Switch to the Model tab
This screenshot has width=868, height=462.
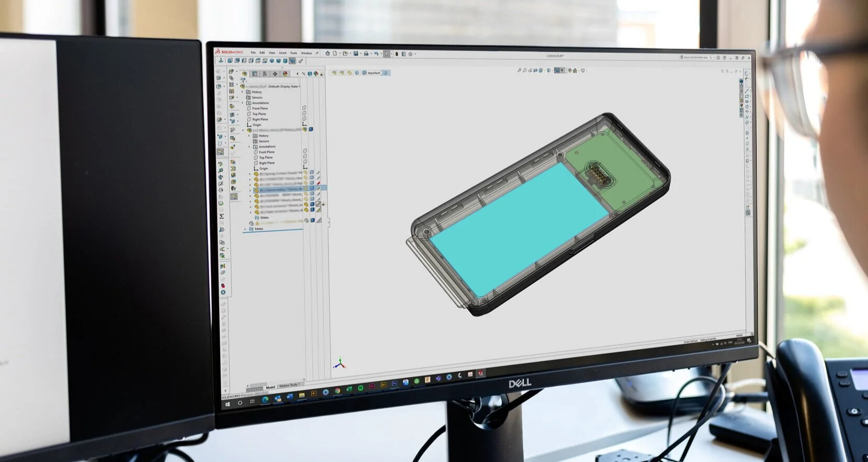pyautogui.click(x=270, y=387)
